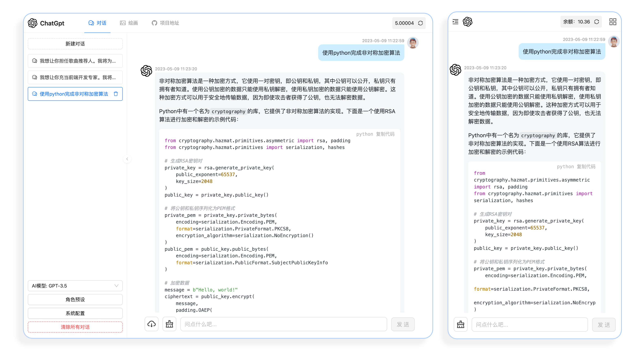The height and width of the screenshot is (355, 644).
Task: Collapse the sidebar with the chevron handle
Action: pyautogui.click(x=127, y=159)
